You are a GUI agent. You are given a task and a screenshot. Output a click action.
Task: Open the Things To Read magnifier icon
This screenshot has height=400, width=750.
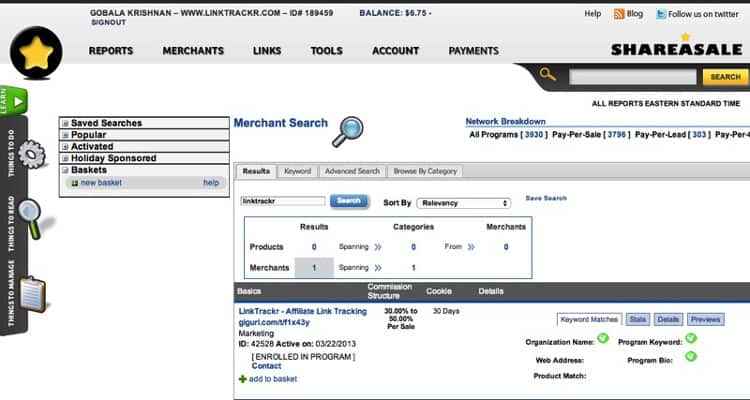click(x=31, y=218)
